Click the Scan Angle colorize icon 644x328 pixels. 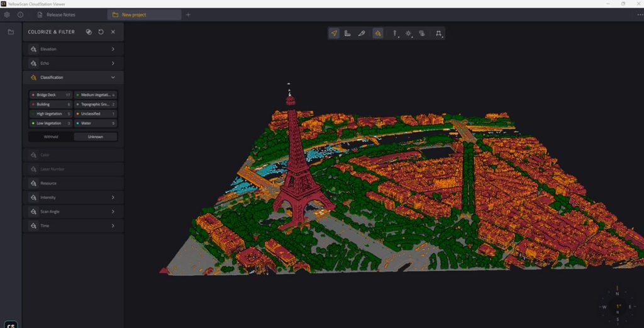(33, 212)
